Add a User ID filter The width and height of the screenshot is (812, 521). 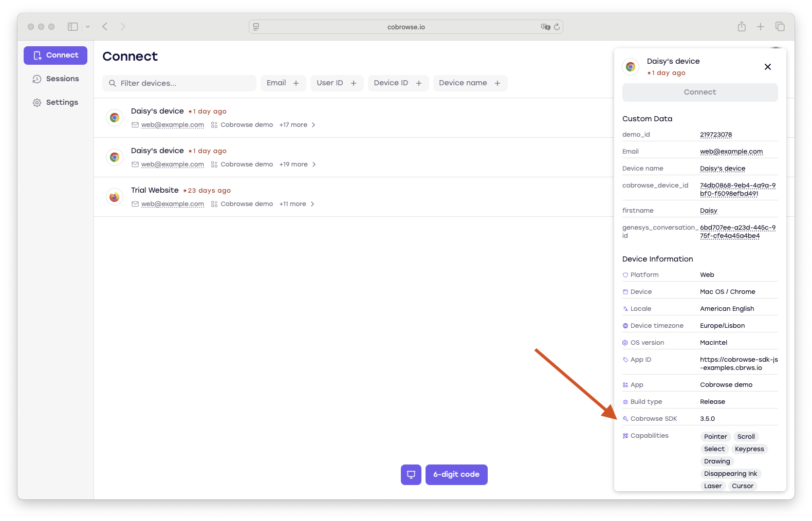337,83
